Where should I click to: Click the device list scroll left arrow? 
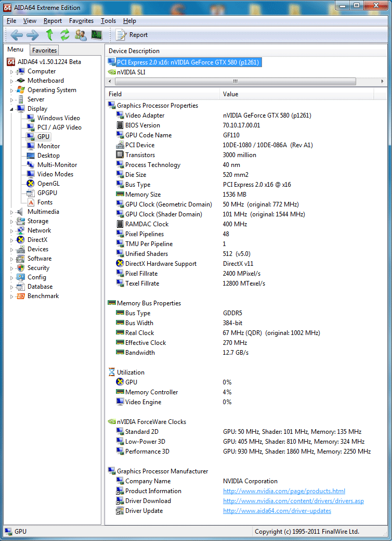pos(110,82)
